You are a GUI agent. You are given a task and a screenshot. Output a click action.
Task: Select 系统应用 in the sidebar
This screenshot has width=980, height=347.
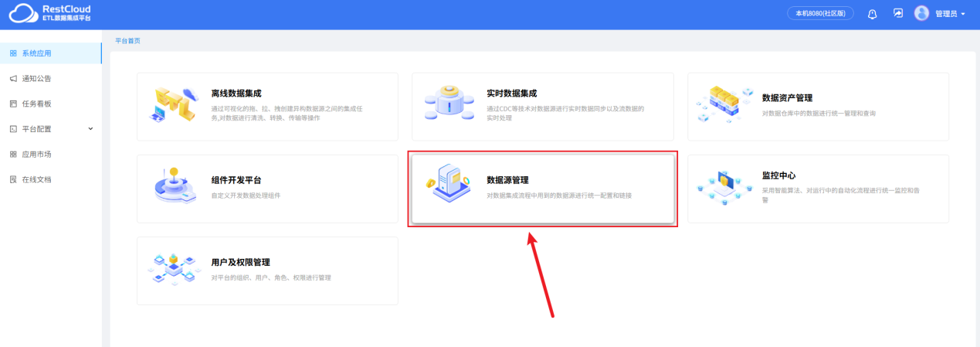(50, 53)
